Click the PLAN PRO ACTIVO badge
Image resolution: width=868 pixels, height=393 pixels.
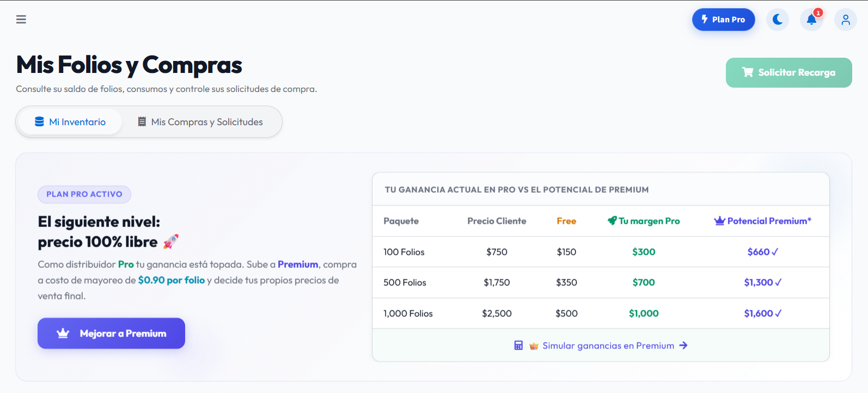tap(84, 194)
